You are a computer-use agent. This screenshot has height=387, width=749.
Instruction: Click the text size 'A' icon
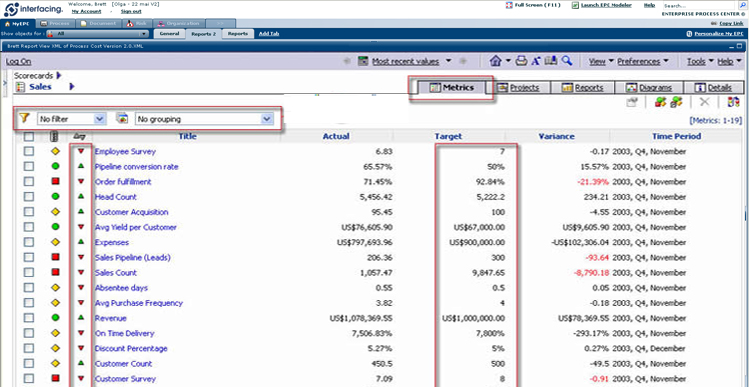pyautogui.click(x=536, y=61)
